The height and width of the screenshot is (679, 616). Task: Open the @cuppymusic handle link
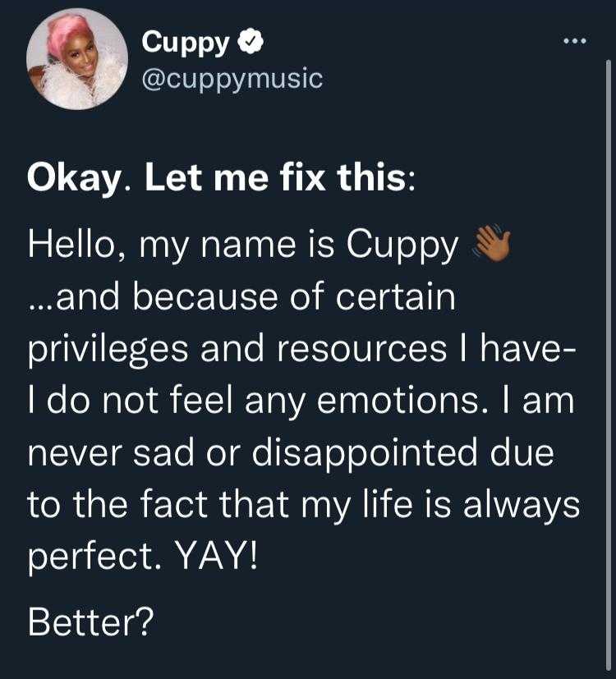232,80
